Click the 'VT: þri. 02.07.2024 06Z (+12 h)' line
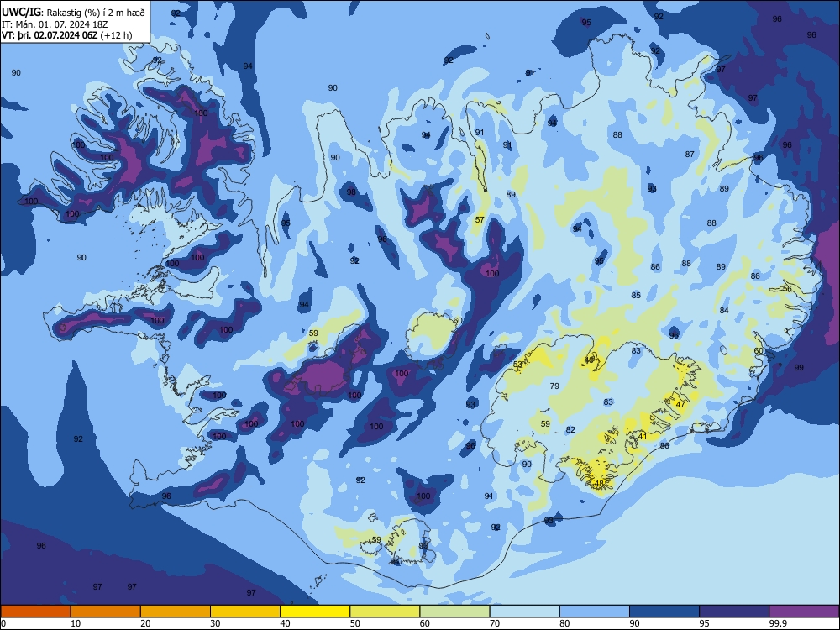Image resolution: width=840 pixels, height=630 pixels. (67, 35)
